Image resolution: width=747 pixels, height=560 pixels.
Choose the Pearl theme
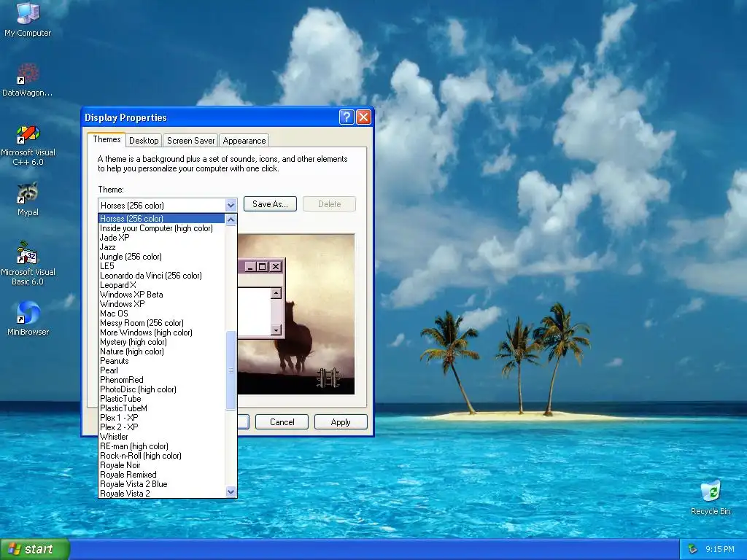tap(161, 370)
